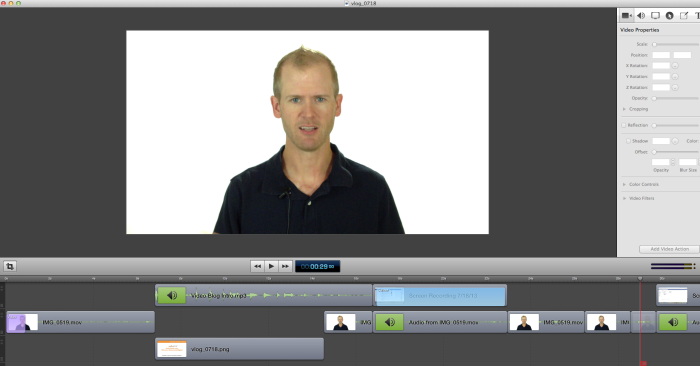Click the speaker icon on the clip right of the playhead
Image resolution: width=700 pixels, height=366 pixels.
click(673, 322)
